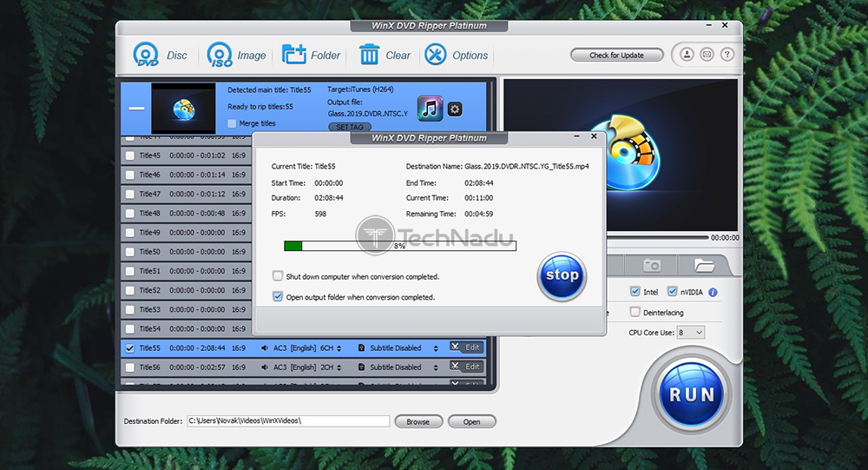
Task: Open the help question mark icon
Action: (727, 55)
